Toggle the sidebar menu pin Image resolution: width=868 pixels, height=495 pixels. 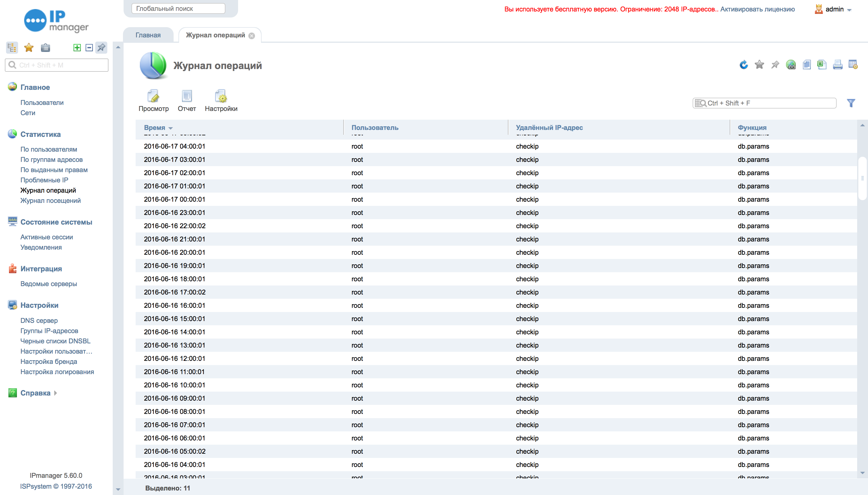coord(101,48)
